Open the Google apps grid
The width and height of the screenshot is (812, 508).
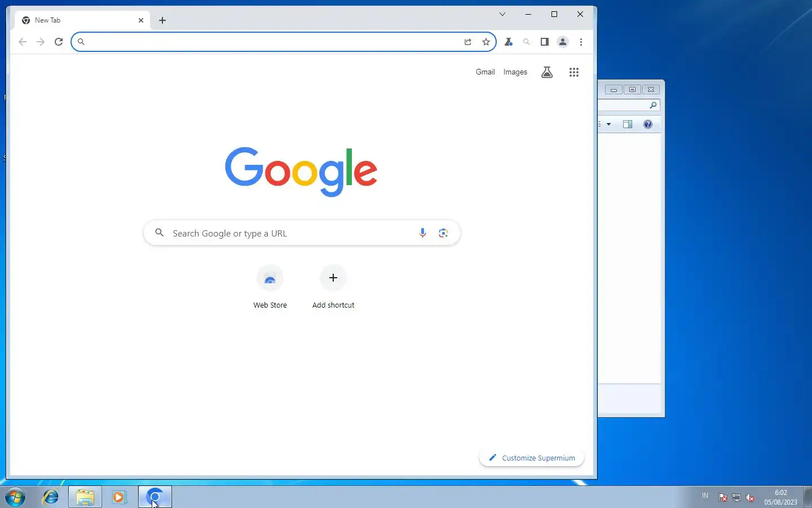click(574, 72)
